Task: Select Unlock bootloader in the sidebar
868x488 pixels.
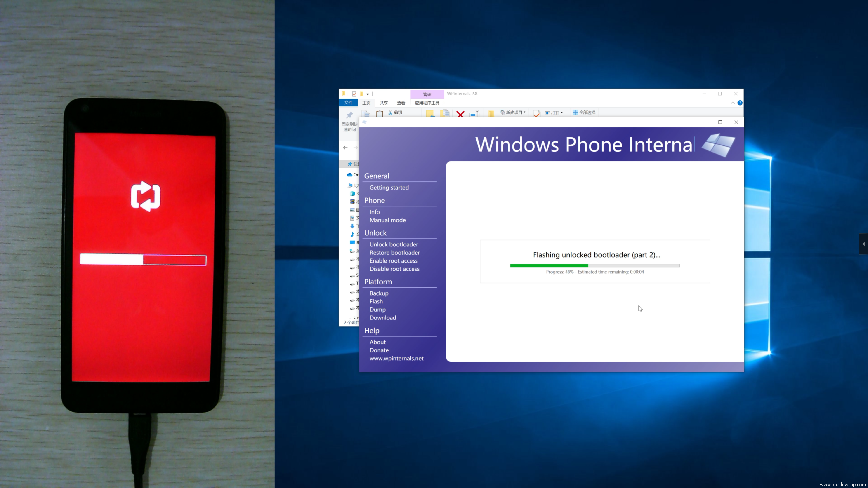Action: [x=394, y=244]
